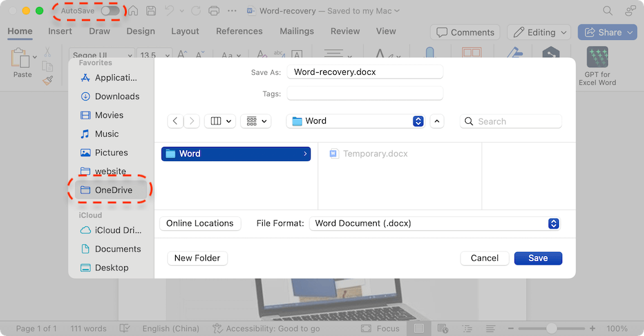Screen dimensions: 644x336
Task: Select Movies in the sidebar
Action: [x=102, y=115]
